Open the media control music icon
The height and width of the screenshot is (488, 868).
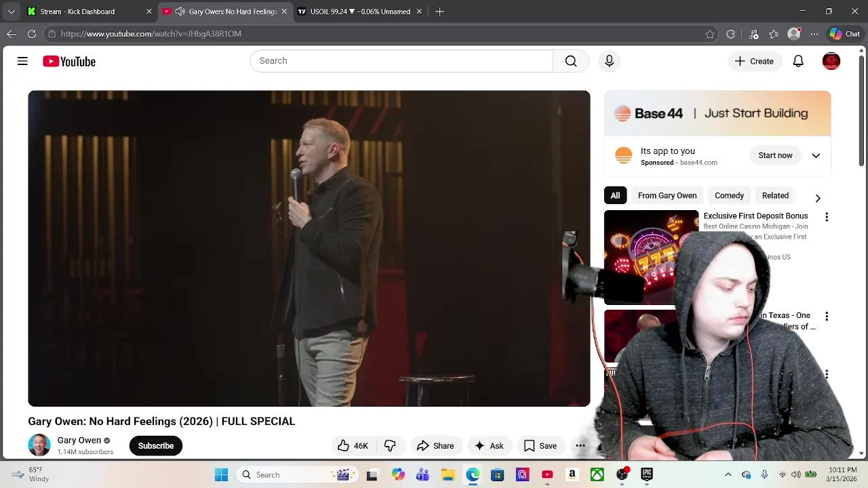pos(753,34)
